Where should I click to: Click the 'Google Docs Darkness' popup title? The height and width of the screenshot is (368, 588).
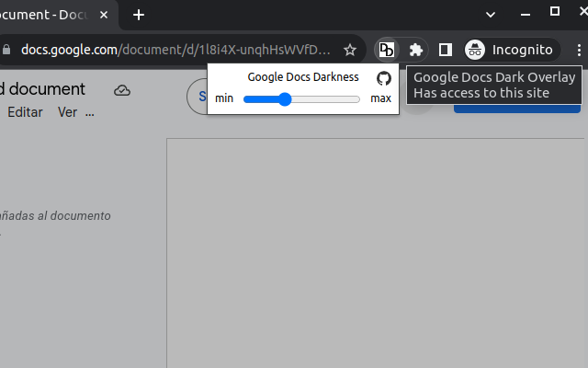coord(303,77)
